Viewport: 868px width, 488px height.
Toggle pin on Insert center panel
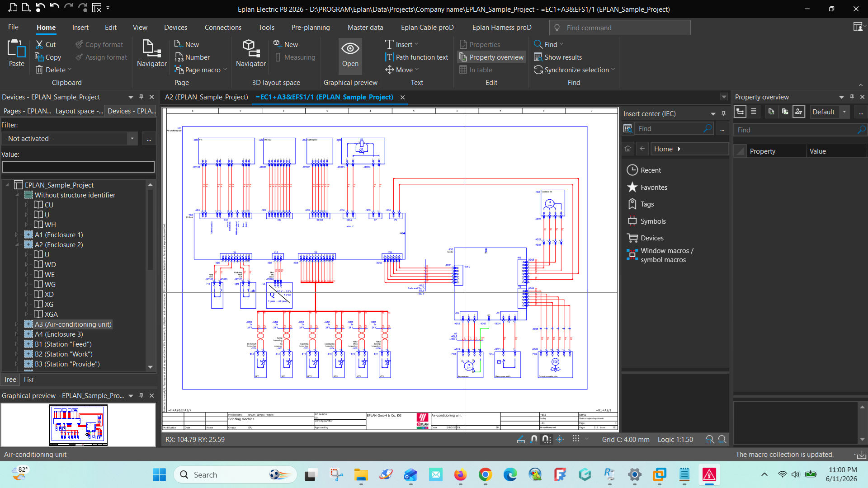pyautogui.click(x=723, y=113)
